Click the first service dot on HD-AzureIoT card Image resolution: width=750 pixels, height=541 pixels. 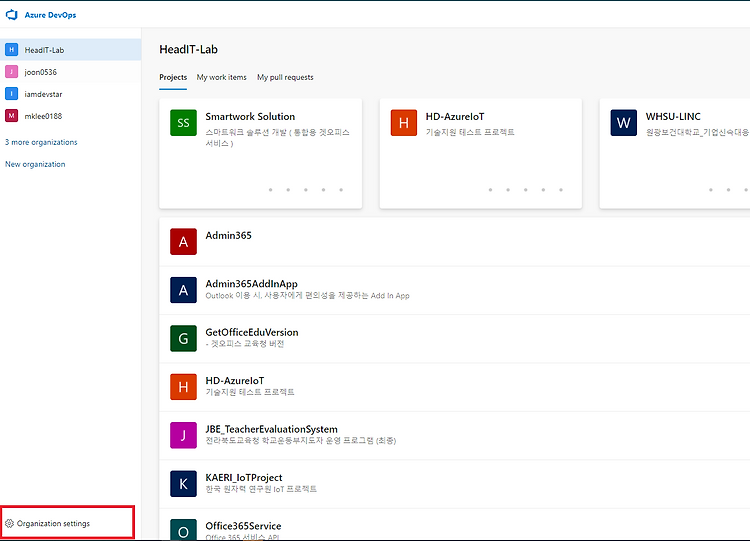(490, 190)
